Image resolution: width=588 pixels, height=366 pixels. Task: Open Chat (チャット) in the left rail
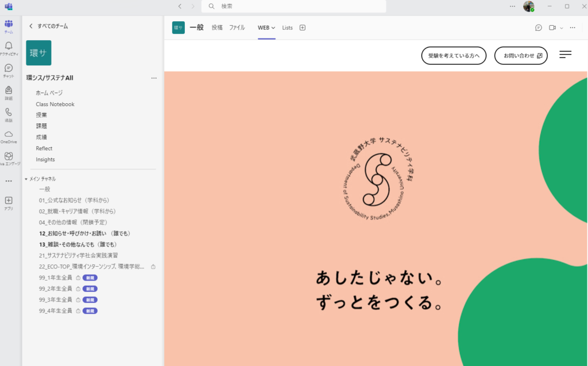[9, 71]
